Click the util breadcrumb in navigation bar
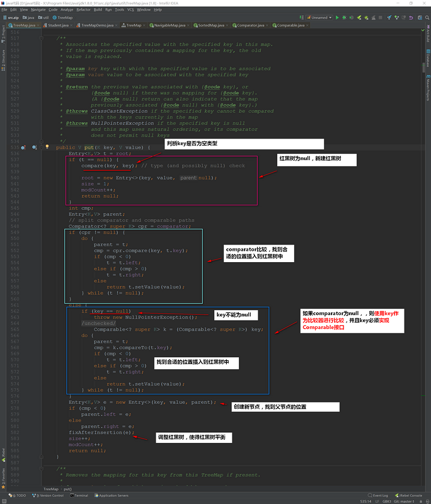 pos(43,18)
